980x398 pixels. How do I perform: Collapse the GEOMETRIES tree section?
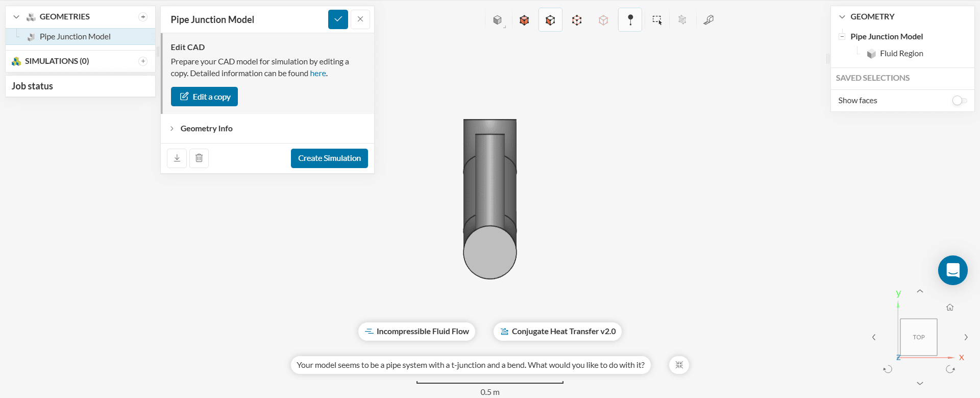click(16, 17)
